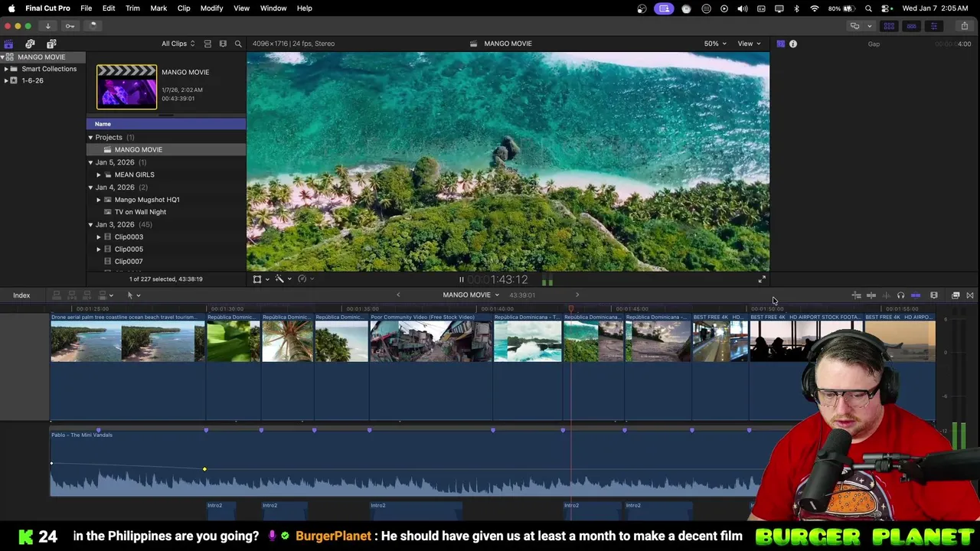Open clip appearance filmstrip options

[x=934, y=295]
